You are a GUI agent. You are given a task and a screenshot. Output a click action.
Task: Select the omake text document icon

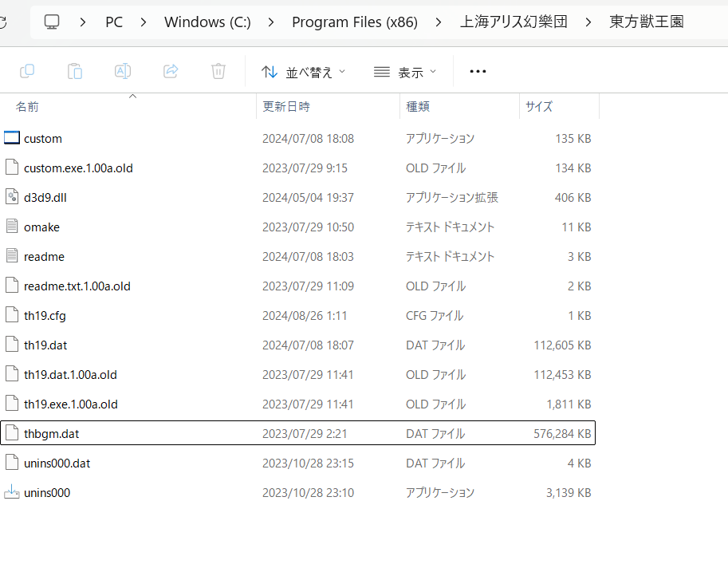point(12,227)
